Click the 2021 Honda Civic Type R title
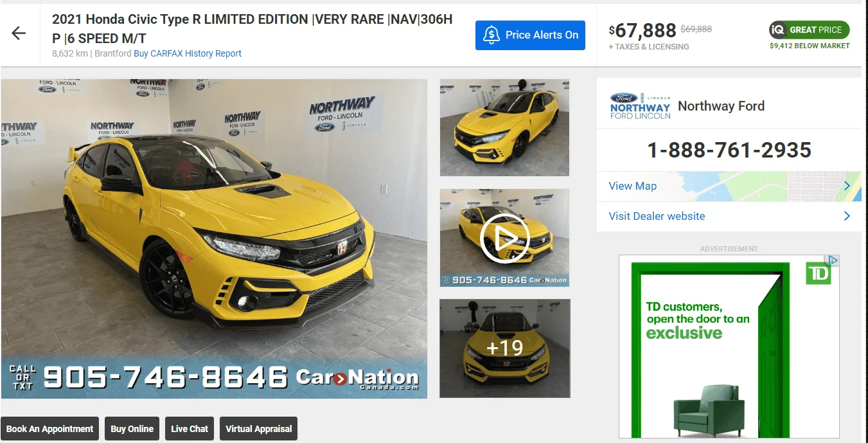 click(252, 29)
